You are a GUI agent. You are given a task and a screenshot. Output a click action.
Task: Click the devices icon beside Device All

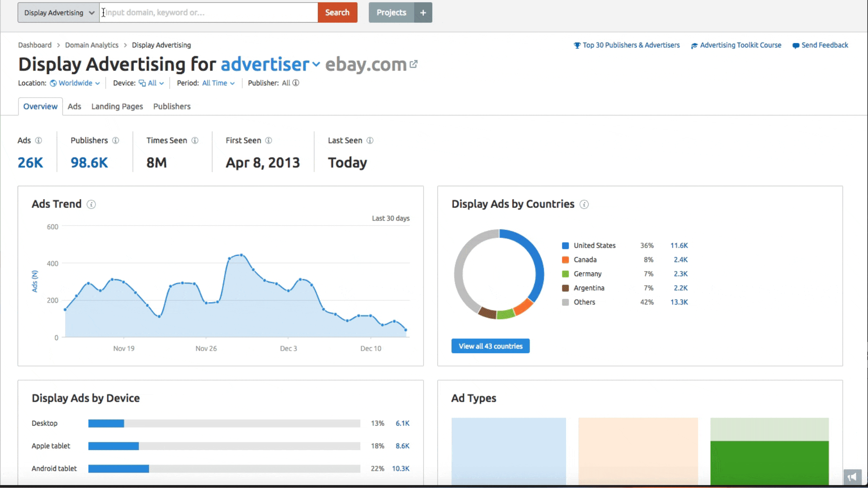click(142, 83)
